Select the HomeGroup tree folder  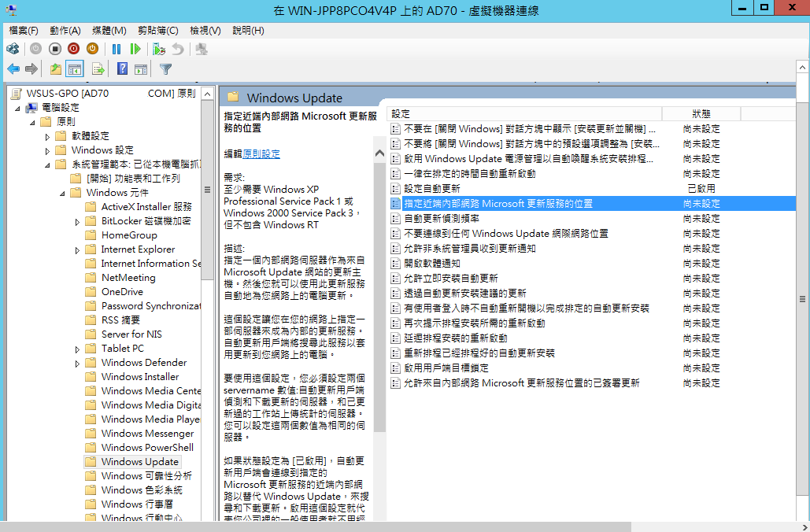pyautogui.click(x=129, y=235)
